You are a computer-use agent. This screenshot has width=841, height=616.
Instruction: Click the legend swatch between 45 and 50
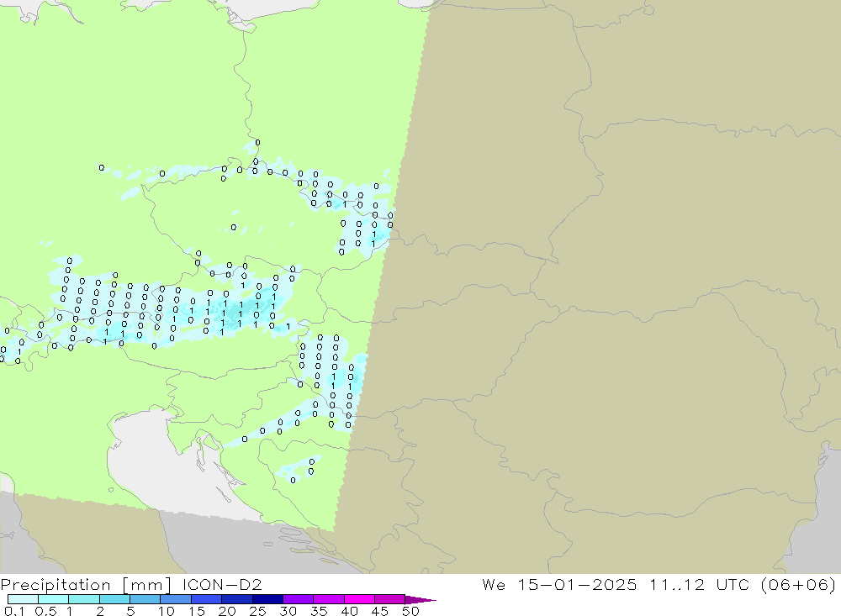[389, 599]
